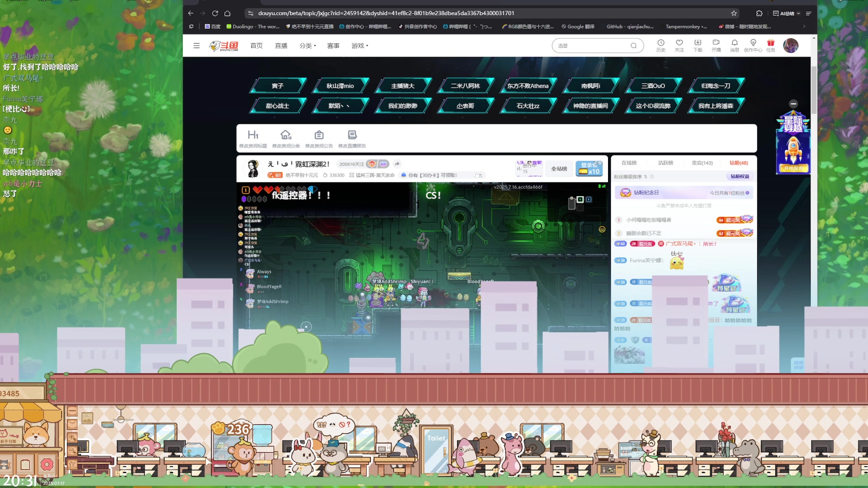Click the streamer's avatar picture
The height and width of the screenshot is (488, 868).
point(253,169)
